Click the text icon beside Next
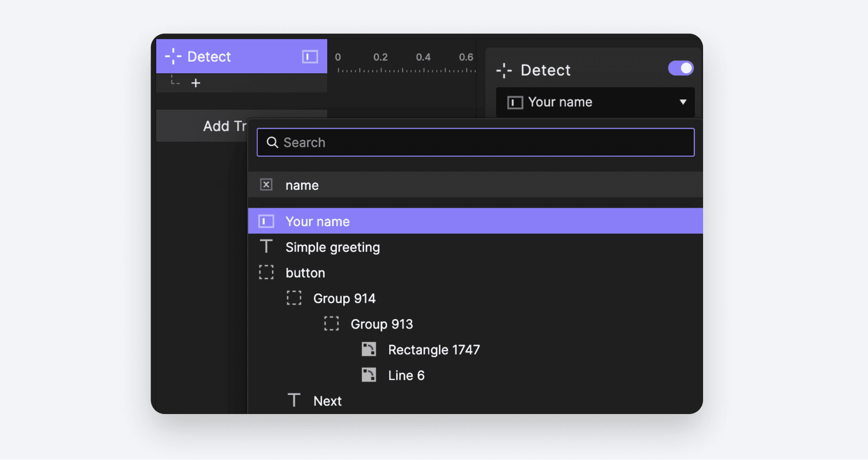This screenshot has height=460, width=868. click(294, 400)
